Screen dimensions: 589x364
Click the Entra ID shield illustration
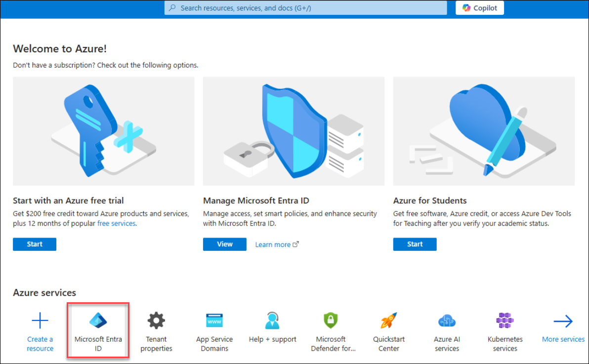pyautogui.click(x=294, y=131)
